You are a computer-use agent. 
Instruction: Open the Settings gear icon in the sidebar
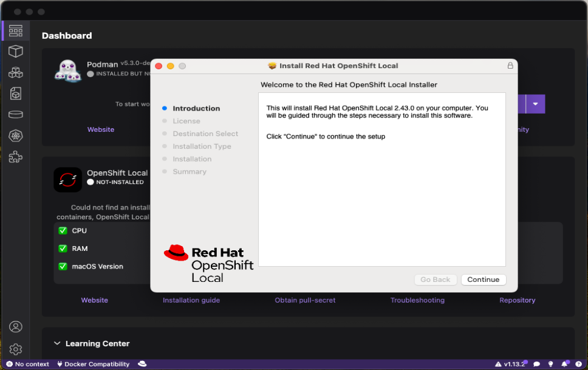[x=15, y=349]
